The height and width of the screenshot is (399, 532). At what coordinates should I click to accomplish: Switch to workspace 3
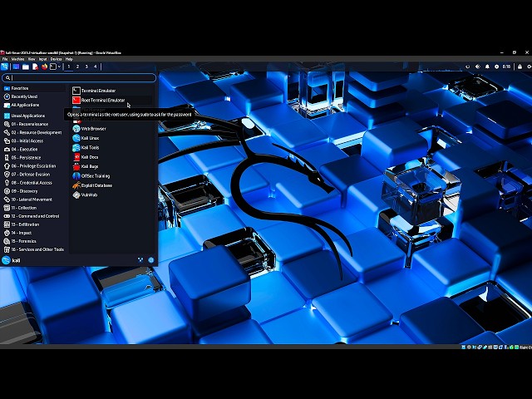[86, 66]
